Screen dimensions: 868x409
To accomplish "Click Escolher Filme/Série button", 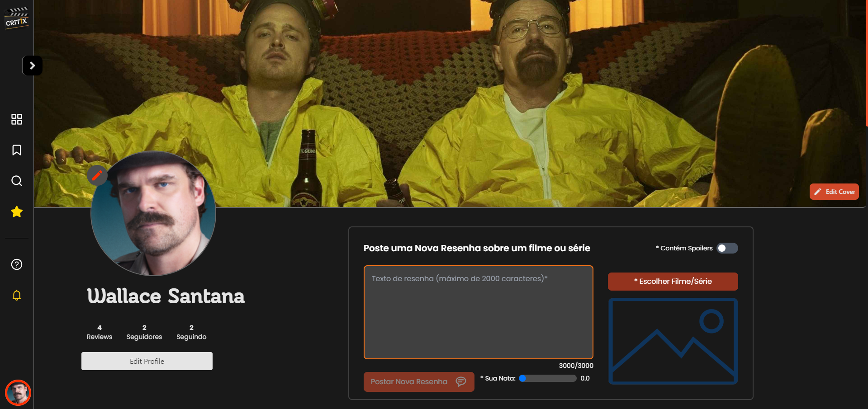I will coord(673,282).
